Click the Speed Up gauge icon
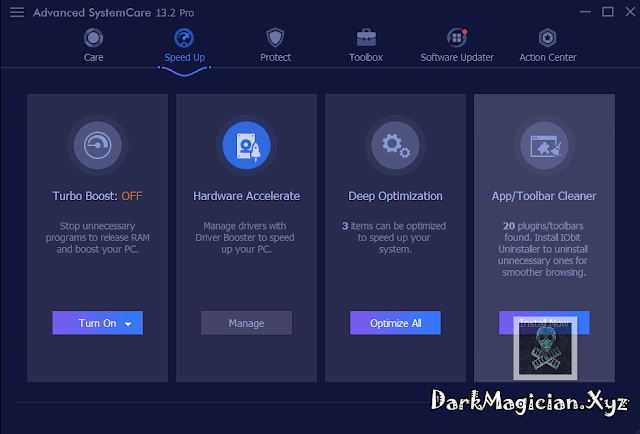The width and height of the screenshot is (640, 434). click(x=184, y=38)
